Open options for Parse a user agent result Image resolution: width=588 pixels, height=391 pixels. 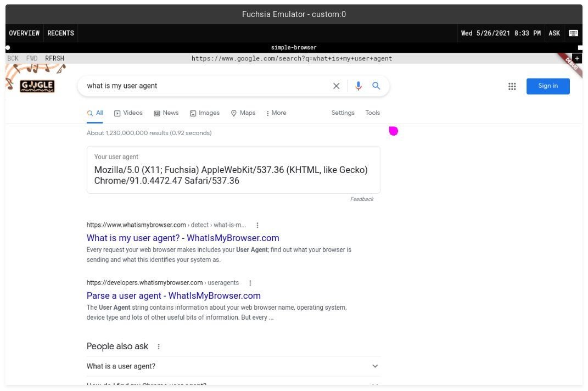(250, 283)
